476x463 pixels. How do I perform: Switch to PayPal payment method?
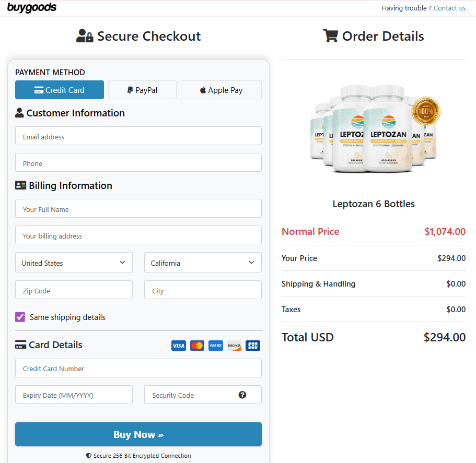(142, 90)
